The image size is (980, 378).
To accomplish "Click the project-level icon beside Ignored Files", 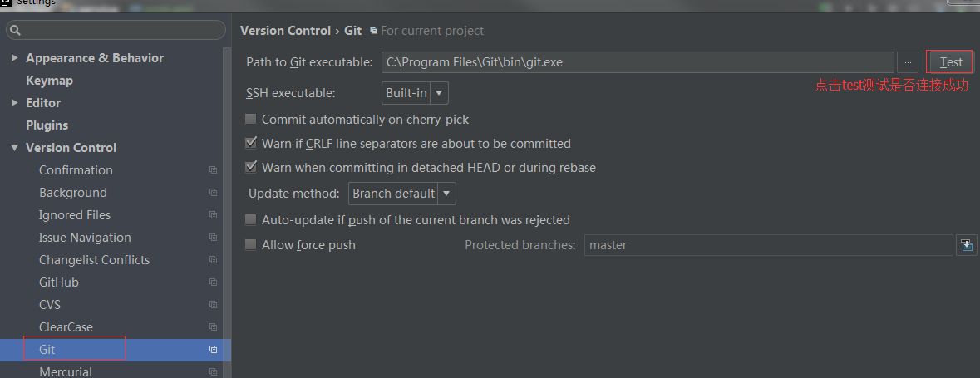I will pyautogui.click(x=213, y=215).
